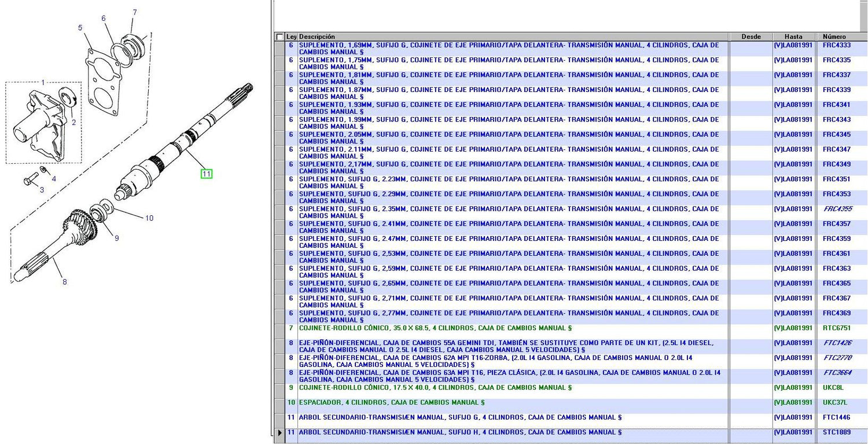868x444 pixels.
Task: Click the current-row arrow for STC1889
Action: (280, 432)
